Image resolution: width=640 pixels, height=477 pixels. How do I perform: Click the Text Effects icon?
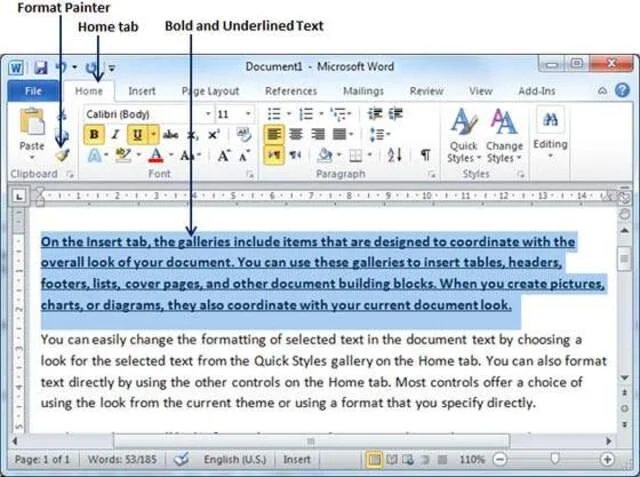(x=94, y=155)
